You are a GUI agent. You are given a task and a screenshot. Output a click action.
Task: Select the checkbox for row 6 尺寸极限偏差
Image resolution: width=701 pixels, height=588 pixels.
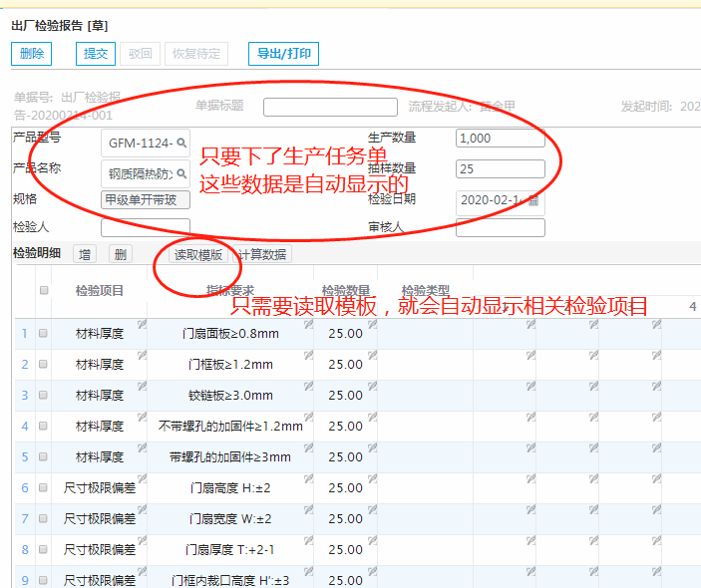[43, 488]
